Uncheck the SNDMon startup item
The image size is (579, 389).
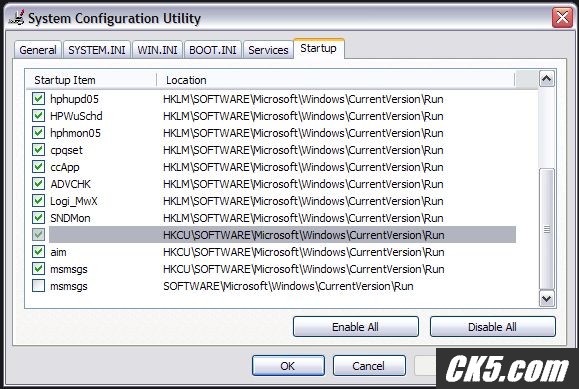[x=38, y=218]
